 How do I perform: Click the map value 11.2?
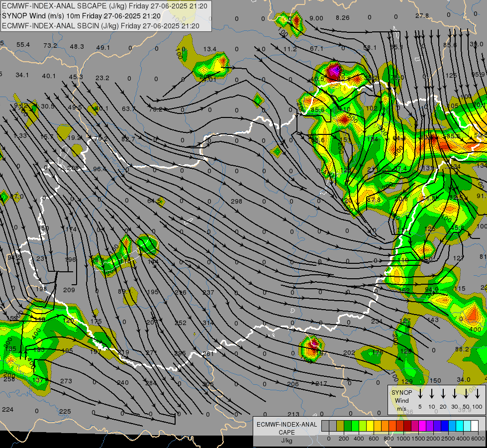pyautogui.click(x=290, y=49)
